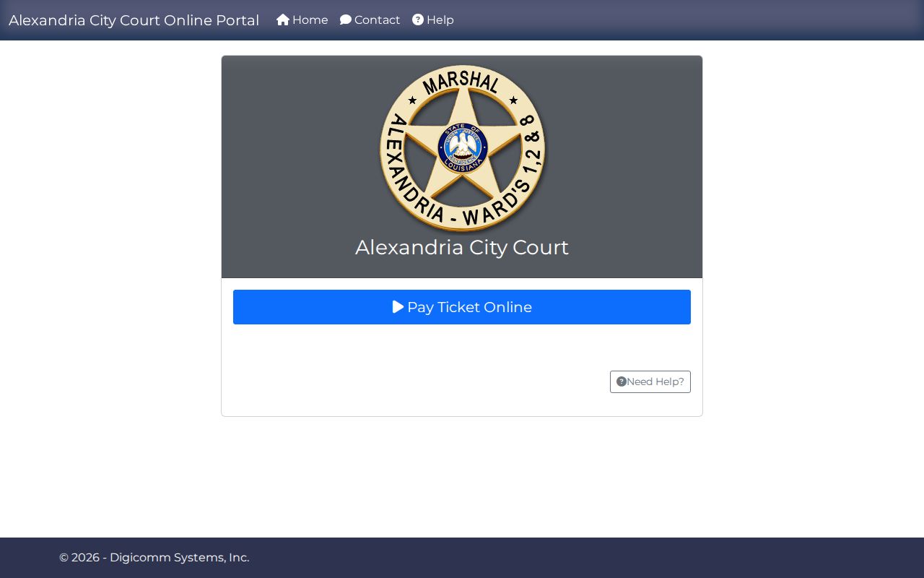The width and height of the screenshot is (924, 578).
Task: Click the Marshal badge logo image
Action: 463,148
